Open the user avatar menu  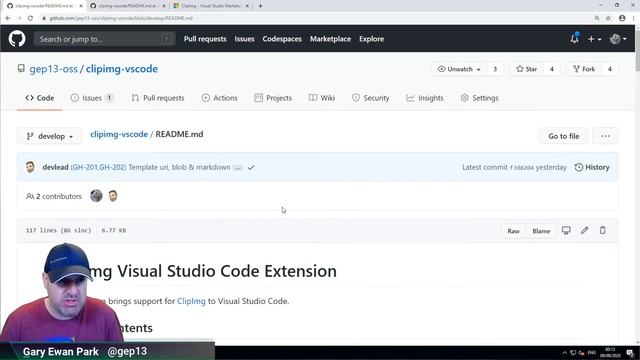(x=618, y=39)
